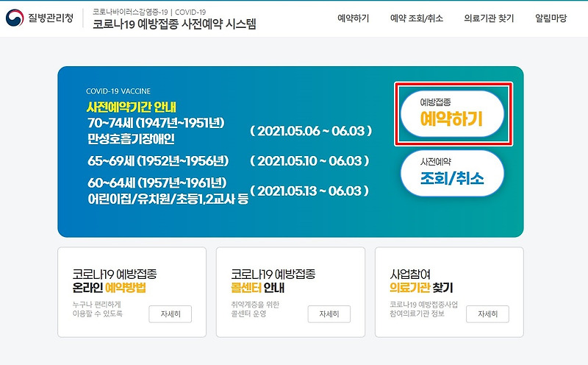588x365 pixels.
Task: Open the 알림마당 menu
Action: (551, 18)
